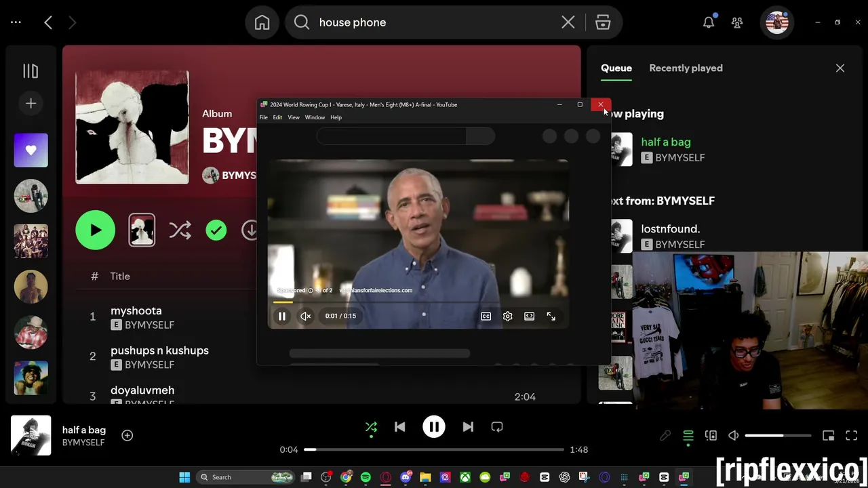Screen dimensions: 868x488
Task: Open Xbox app from taskbar
Action: (465, 477)
